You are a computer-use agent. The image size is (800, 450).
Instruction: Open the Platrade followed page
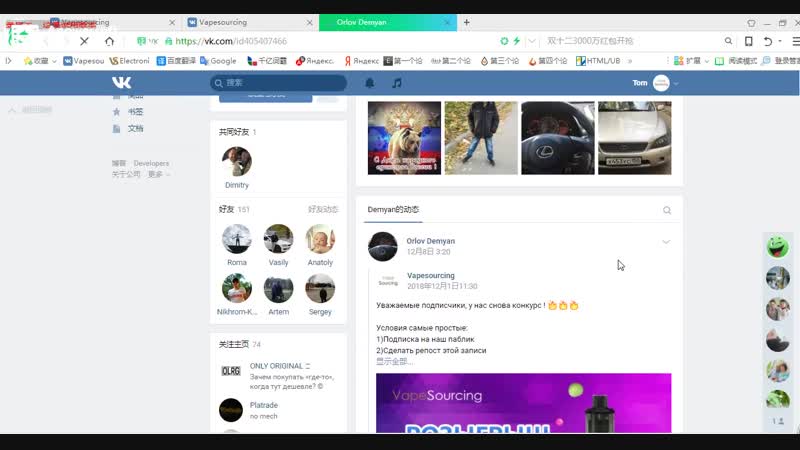point(264,405)
